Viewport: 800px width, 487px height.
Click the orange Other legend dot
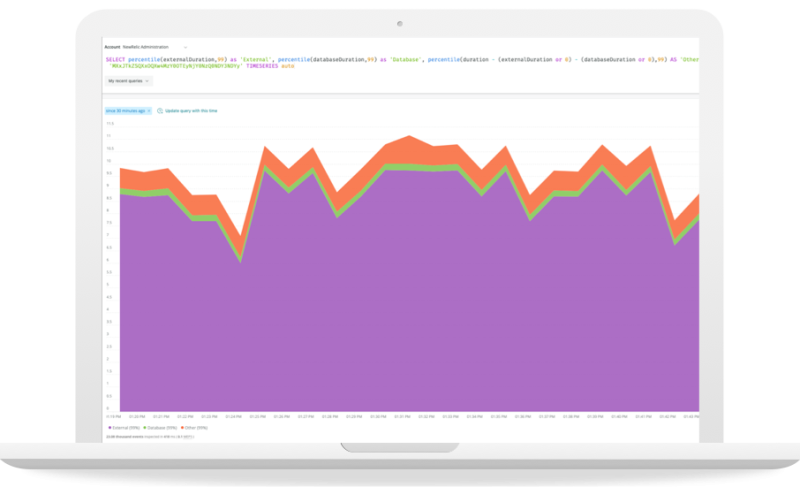click(x=182, y=427)
